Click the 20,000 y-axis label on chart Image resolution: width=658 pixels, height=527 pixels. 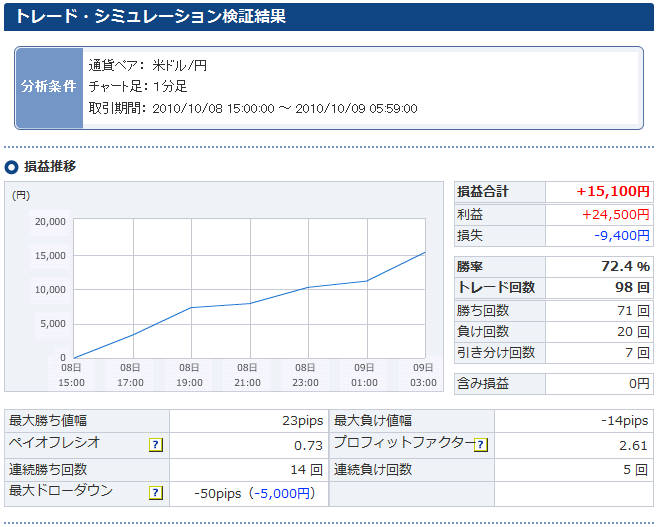tap(50, 222)
